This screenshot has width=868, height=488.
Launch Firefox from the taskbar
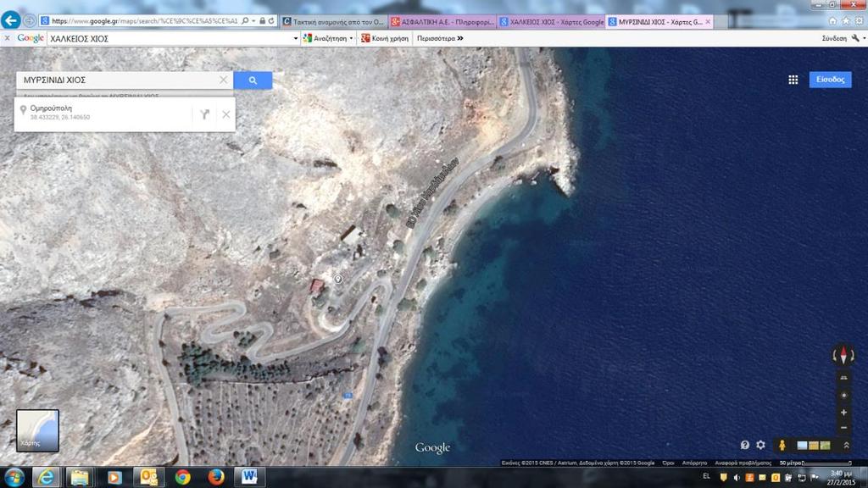(x=216, y=477)
